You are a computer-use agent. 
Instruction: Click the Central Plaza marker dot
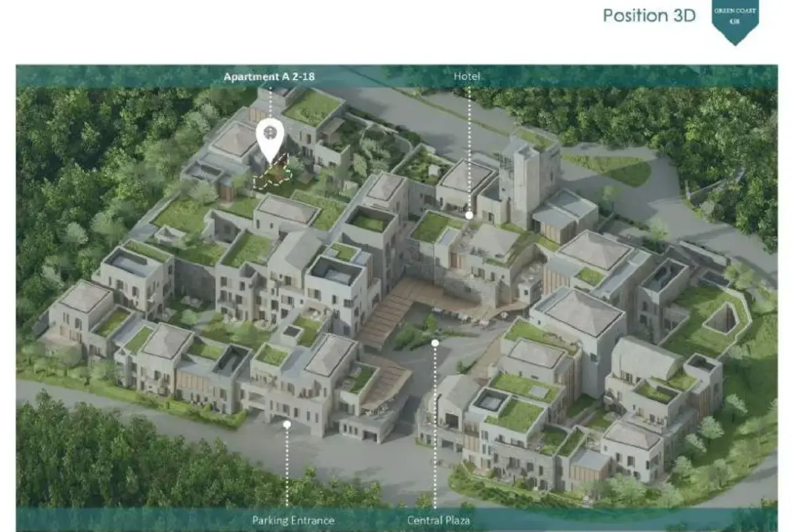tap(435, 344)
